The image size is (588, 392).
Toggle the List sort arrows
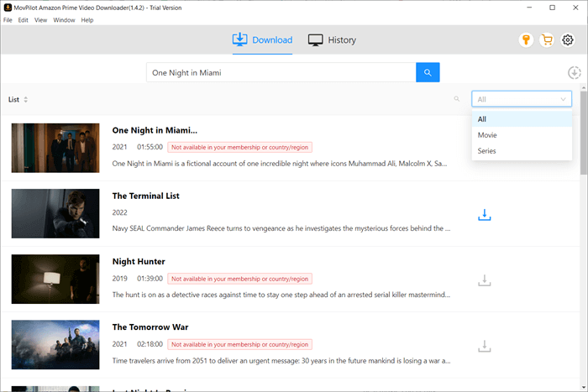tap(25, 100)
